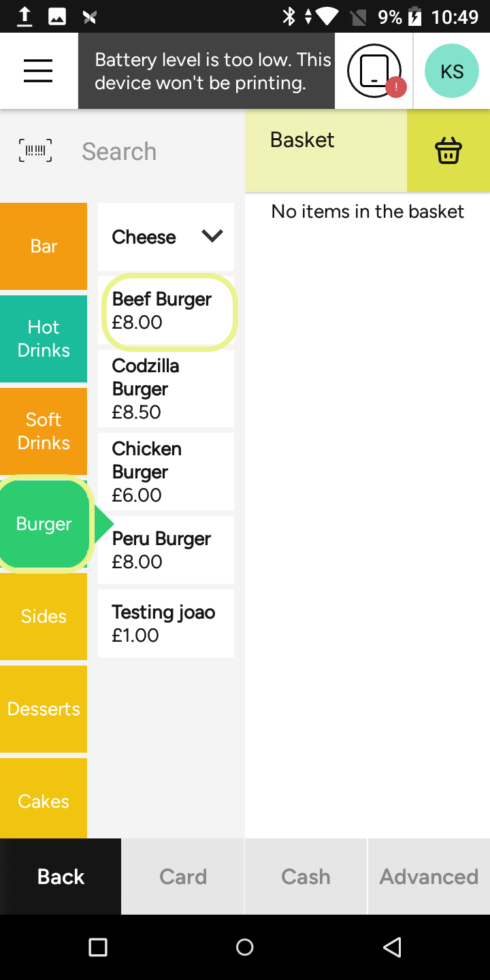490x980 pixels.
Task: Click the chevron beside Cheese
Action: [212, 236]
